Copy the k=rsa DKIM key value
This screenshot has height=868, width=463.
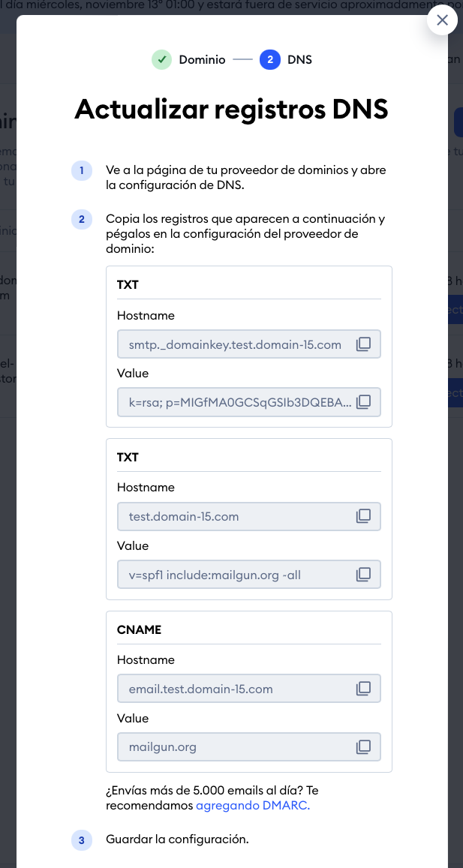point(363,402)
